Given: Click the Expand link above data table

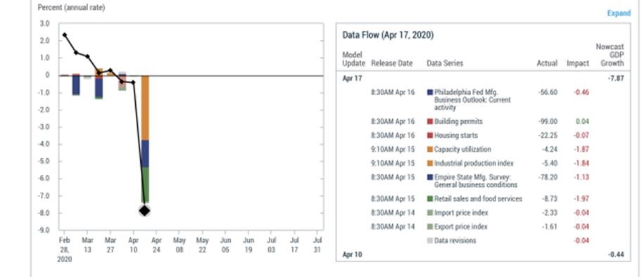Looking at the screenshot, I should click(x=619, y=13).
